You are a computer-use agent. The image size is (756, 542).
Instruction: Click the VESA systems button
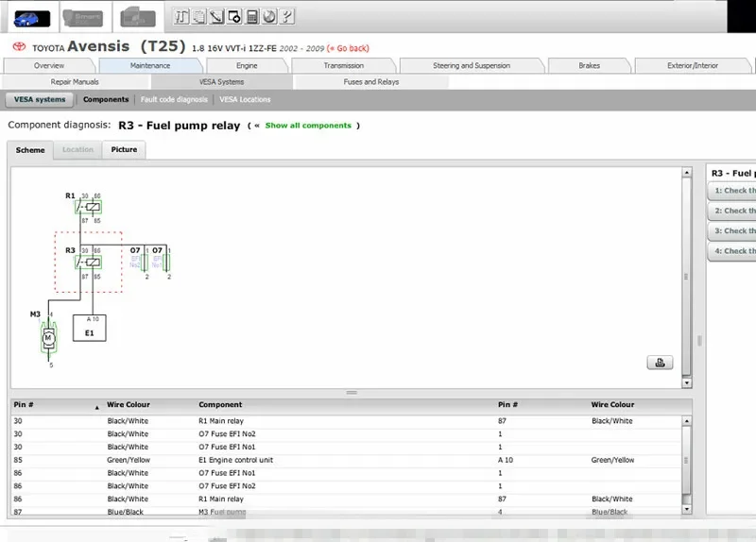pos(40,99)
